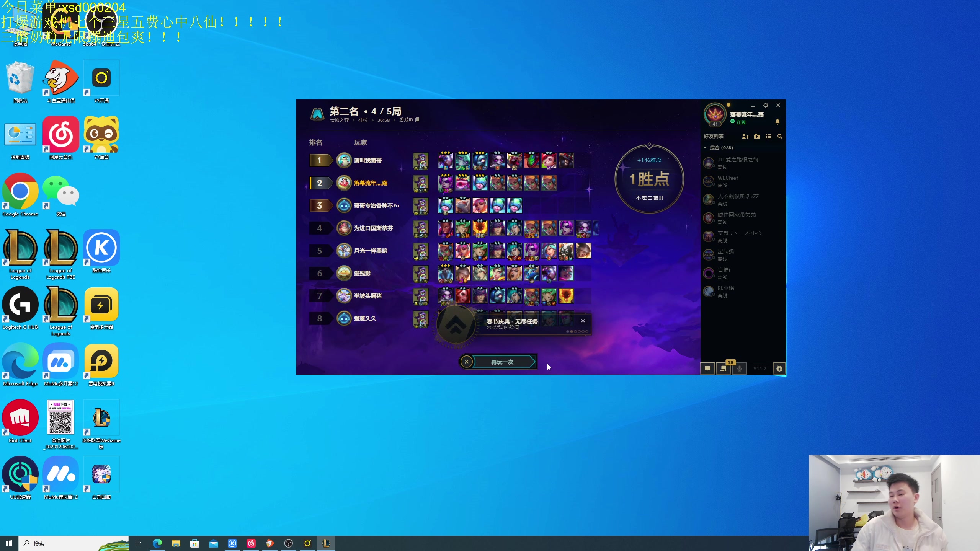The height and width of the screenshot is (551, 980).
Task: Open MuMu多开器12 desktop shortcut
Action: coord(61,365)
